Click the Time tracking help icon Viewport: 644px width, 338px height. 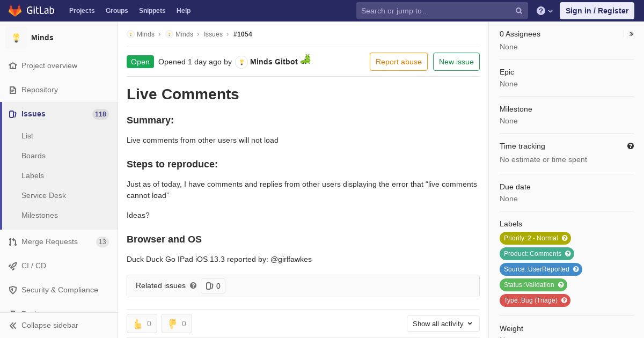point(631,146)
